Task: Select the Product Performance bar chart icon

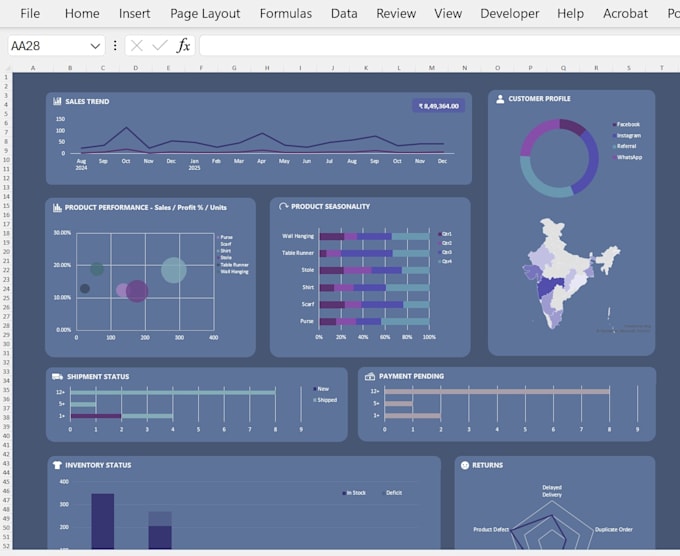Action: tap(57, 208)
